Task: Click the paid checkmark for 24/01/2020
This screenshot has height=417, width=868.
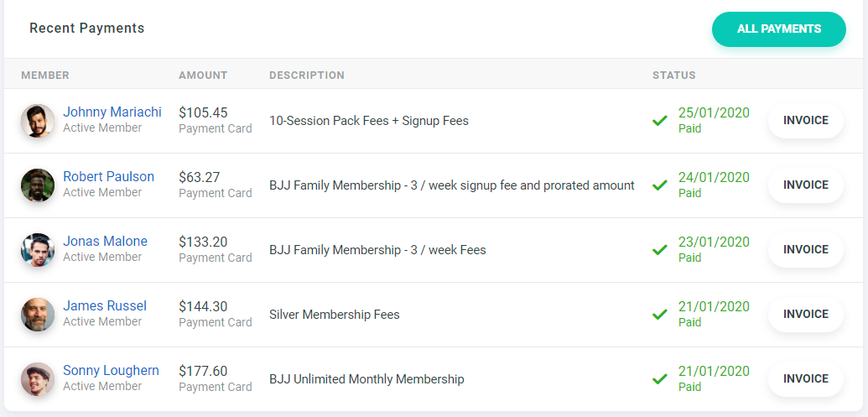Action: [x=660, y=185]
